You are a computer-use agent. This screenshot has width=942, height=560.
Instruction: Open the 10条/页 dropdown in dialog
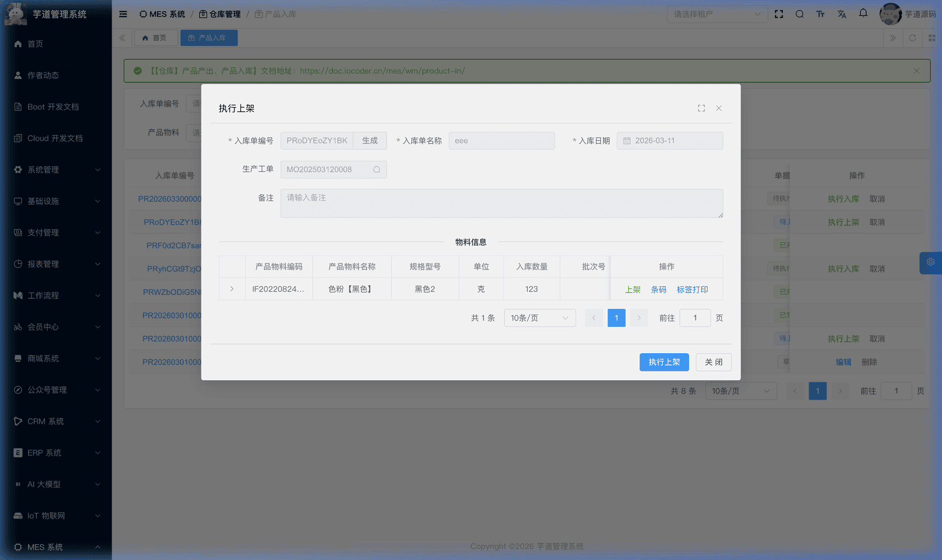539,318
